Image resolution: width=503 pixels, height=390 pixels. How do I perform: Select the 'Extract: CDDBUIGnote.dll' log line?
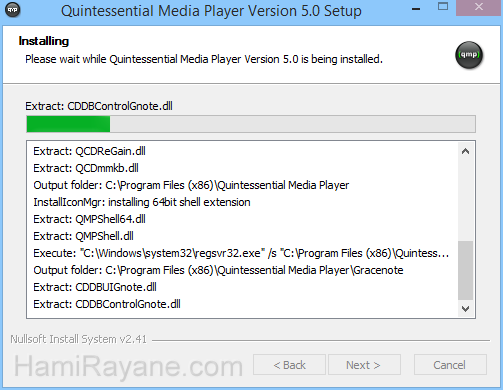point(95,287)
